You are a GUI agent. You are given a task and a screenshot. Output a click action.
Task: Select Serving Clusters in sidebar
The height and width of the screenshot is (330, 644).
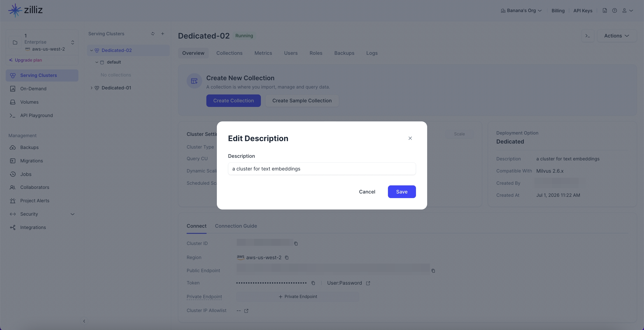tap(42, 75)
